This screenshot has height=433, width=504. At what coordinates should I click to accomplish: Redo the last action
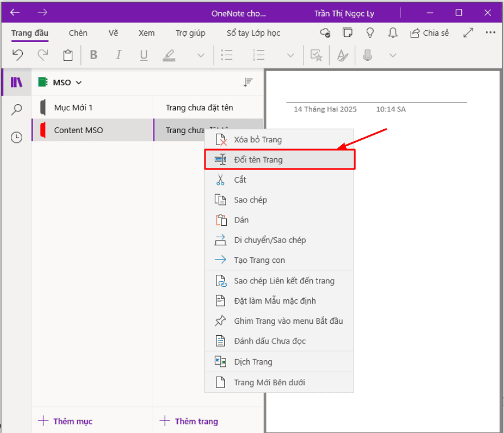coord(43,55)
